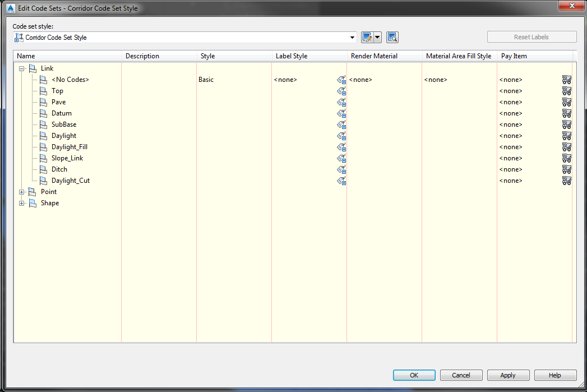Open the Code set style dropdown
The width and height of the screenshot is (587, 392).
pyautogui.click(x=352, y=38)
